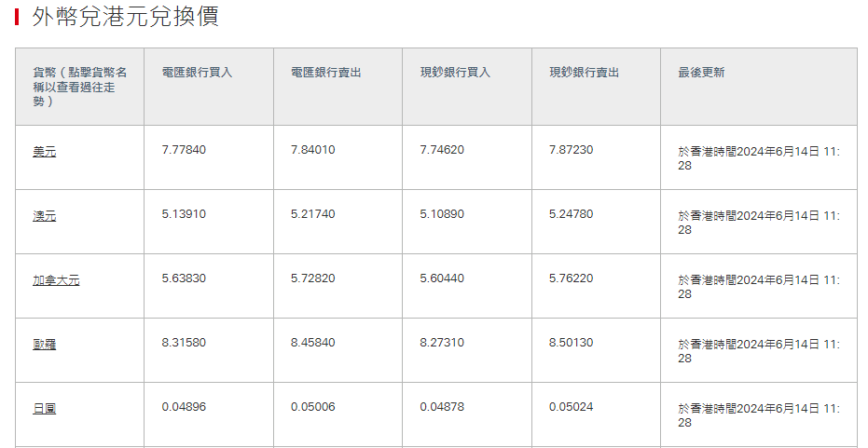Click the 電匯銀行買入 column header
This screenshot has height=448, width=868.
click(x=197, y=73)
